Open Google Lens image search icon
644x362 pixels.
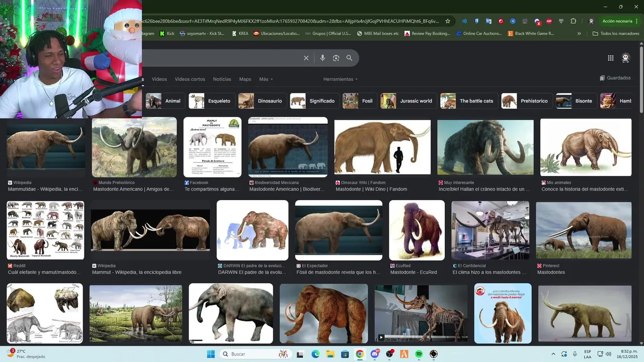[336, 58]
